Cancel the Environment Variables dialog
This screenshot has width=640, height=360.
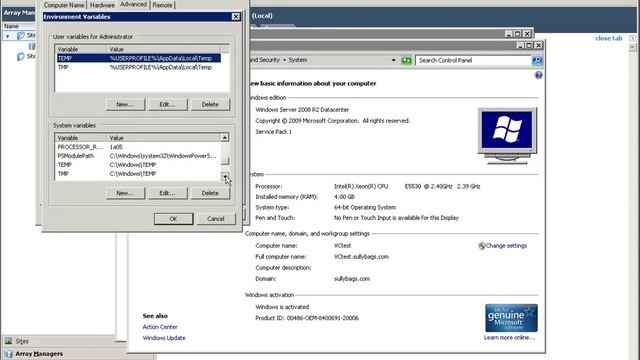[x=216, y=219]
